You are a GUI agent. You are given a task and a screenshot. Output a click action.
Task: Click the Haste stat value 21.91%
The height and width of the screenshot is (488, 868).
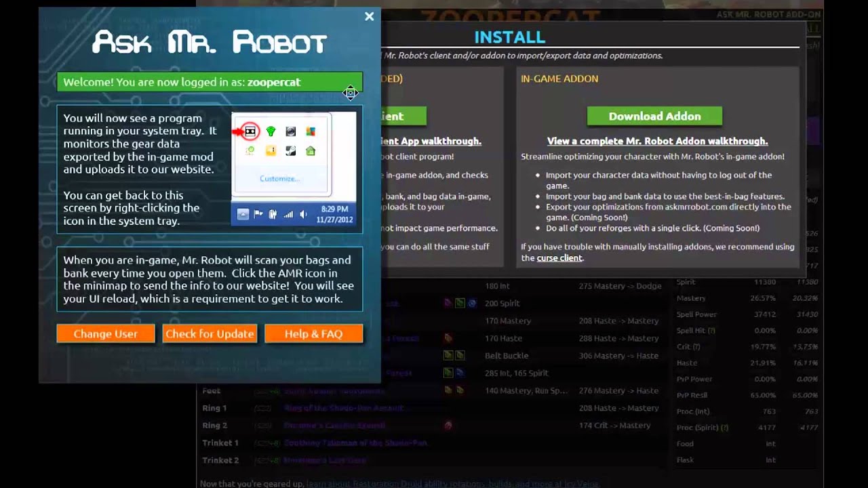click(763, 363)
